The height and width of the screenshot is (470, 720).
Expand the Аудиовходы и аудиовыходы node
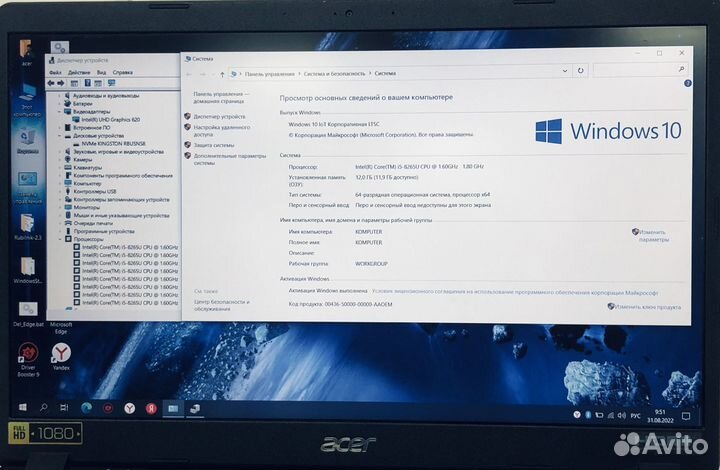tap(59, 95)
